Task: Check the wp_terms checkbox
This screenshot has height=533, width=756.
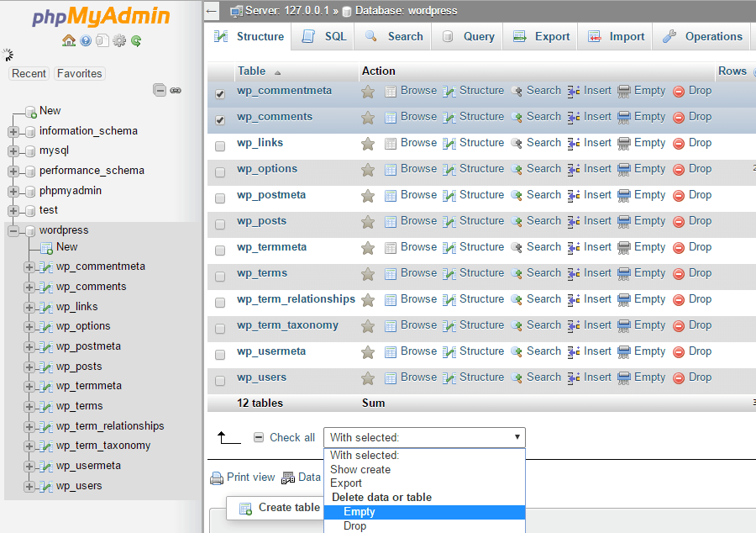Action: [220, 277]
